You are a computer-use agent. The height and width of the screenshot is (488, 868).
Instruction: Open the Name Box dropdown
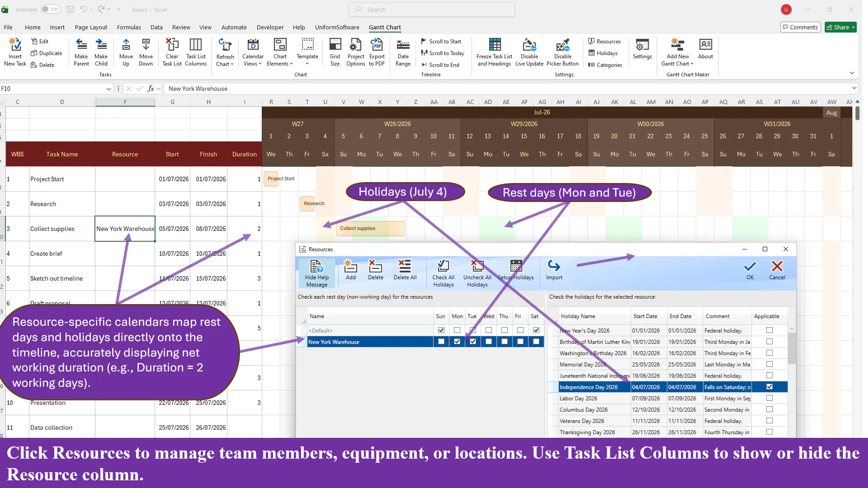click(x=108, y=89)
